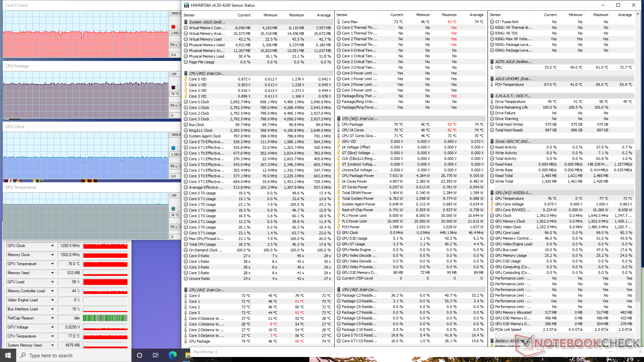Image resolution: width=644 pixels, height=362 pixels.
Task: Click the Windows Start button
Action: [x=8, y=355]
